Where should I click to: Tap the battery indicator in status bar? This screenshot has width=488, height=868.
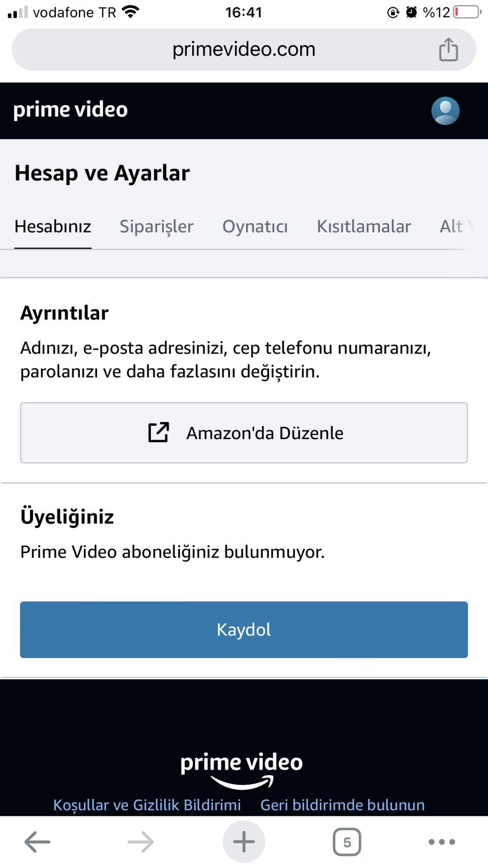click(467, 12)
